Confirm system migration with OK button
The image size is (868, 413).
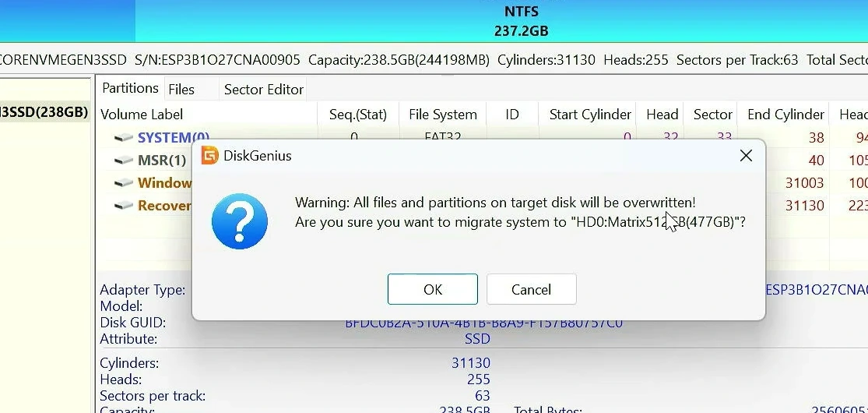[x=432, y=289]
